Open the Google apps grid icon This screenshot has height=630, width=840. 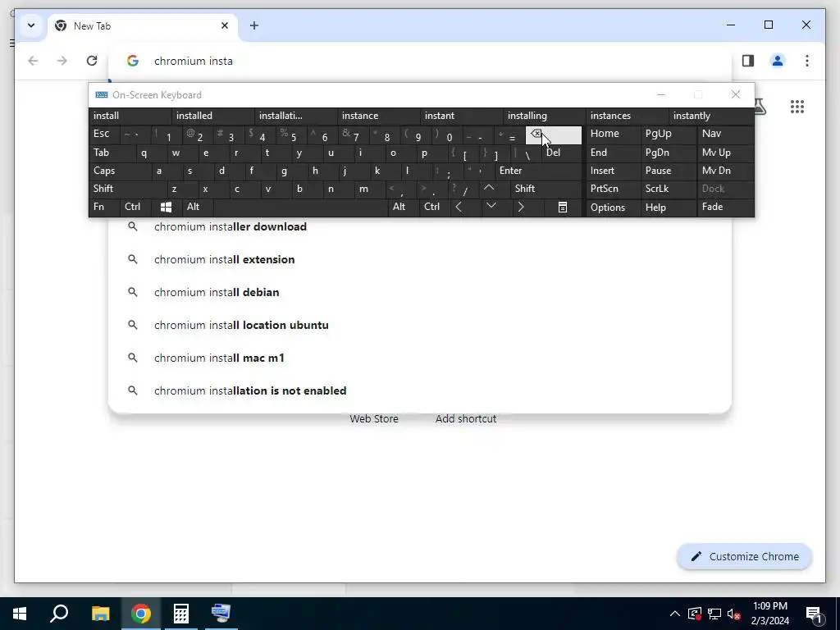point(797,107)
